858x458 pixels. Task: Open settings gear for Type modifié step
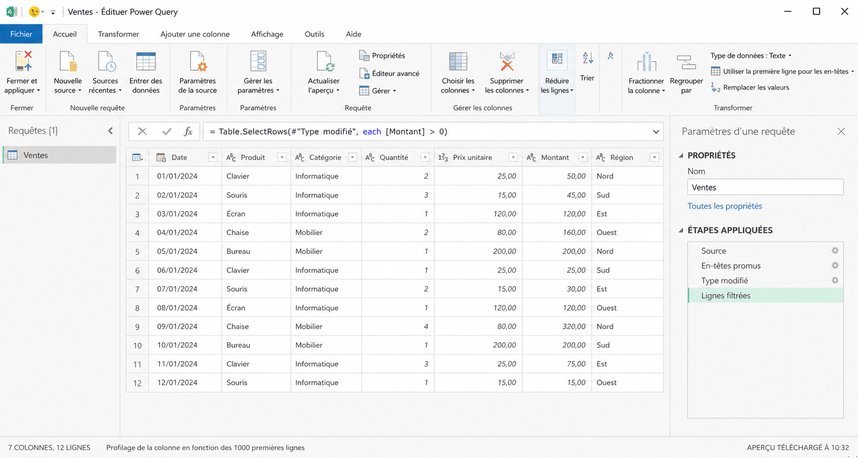(835, 280)
